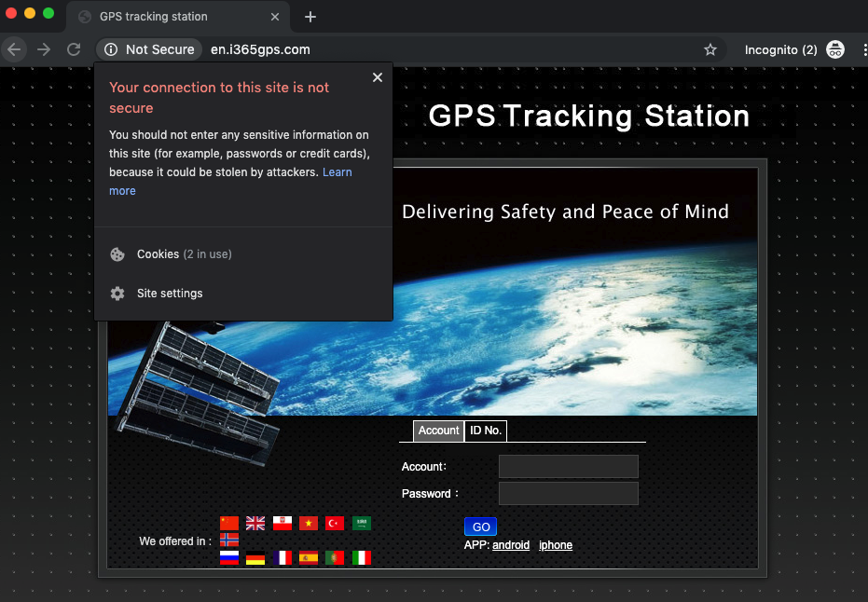
Task: Click the Norway flag icon
Action: coord(229,540)
